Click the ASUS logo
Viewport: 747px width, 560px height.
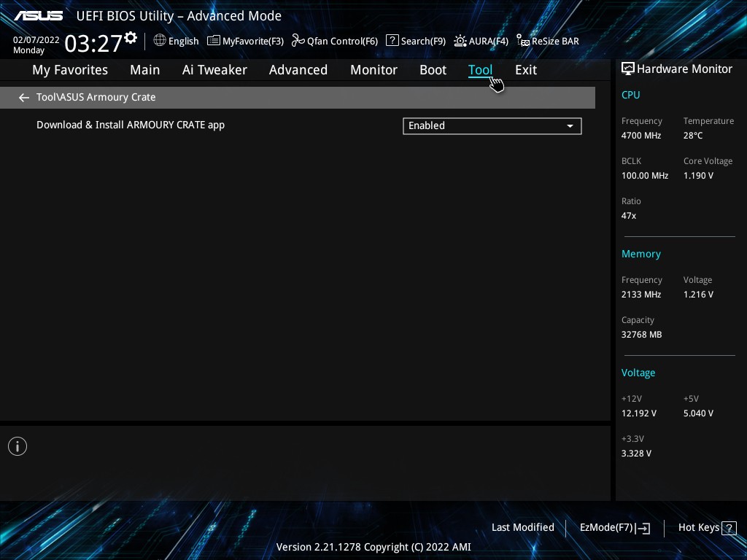38,16
